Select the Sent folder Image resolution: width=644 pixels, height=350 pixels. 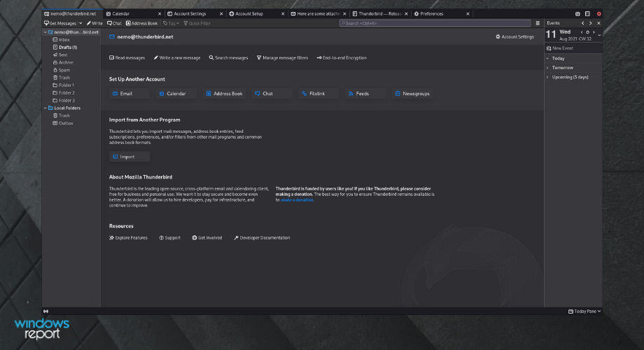pyautogui.click(x=60, y=55)
